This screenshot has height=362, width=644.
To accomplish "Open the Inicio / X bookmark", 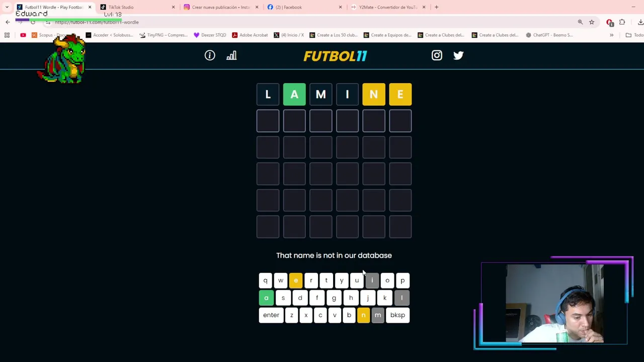I will pos(289,35).
